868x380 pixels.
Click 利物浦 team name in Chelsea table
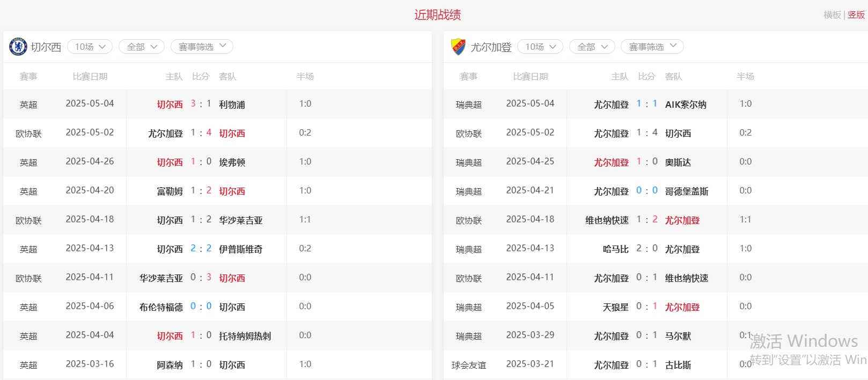pos(232,105)
